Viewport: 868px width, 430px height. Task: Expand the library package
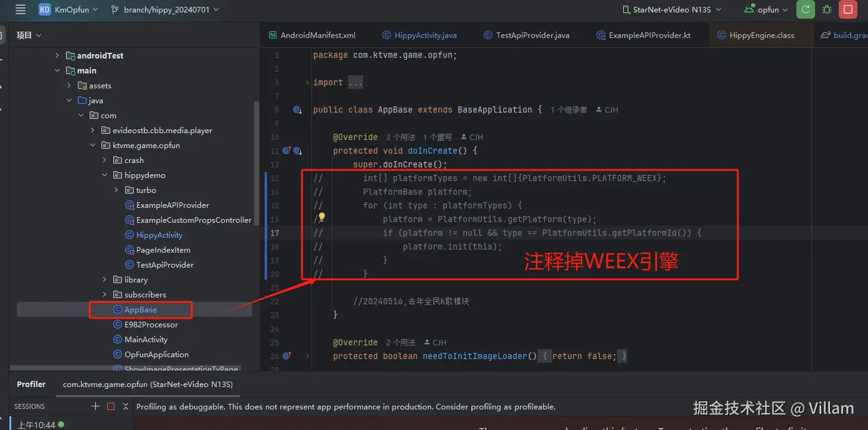click(105, 279)
